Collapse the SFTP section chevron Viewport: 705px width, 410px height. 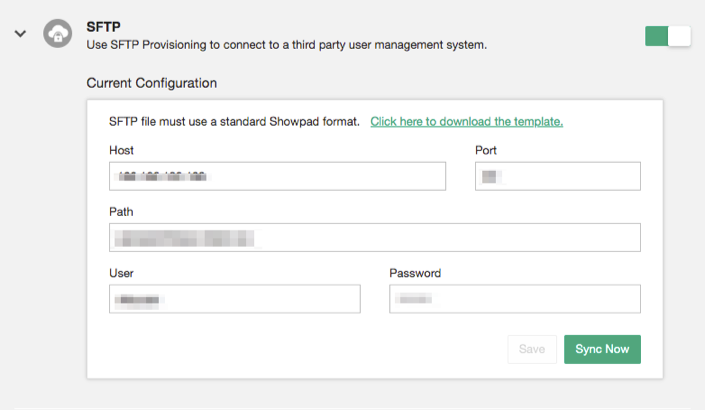click(x=20, y=33)
